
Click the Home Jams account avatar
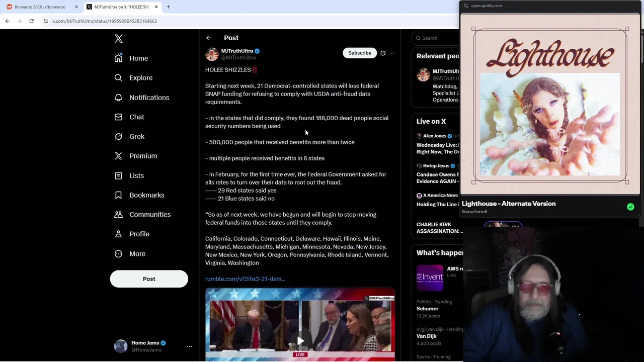point(121,346)
